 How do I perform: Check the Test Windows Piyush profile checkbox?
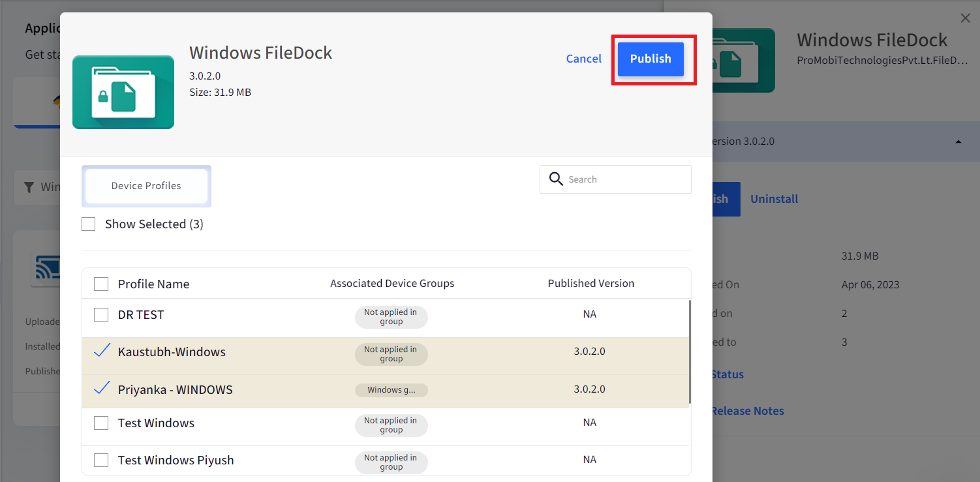coord(101,460)
